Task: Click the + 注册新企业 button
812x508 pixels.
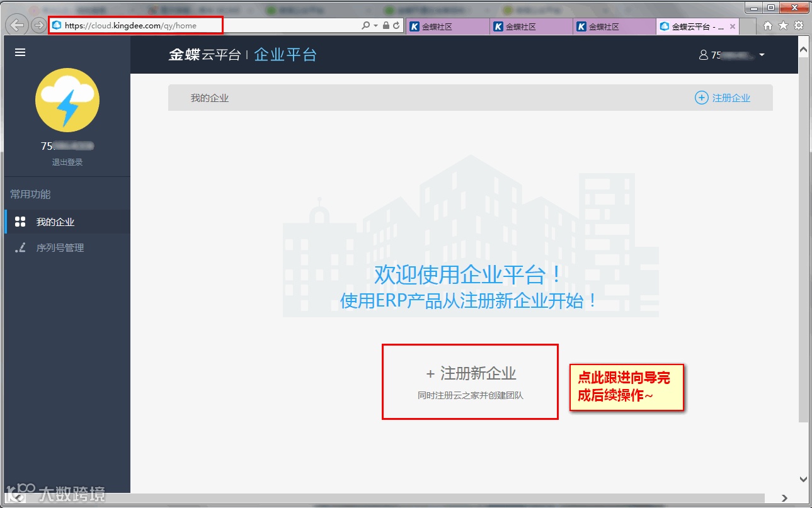Action: pos(471,381)
